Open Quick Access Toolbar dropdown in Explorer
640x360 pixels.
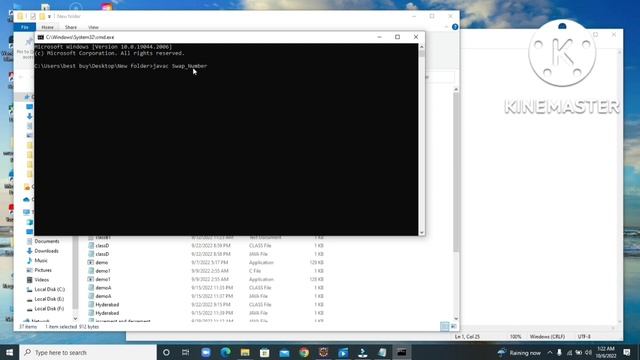tap(49, 16)
